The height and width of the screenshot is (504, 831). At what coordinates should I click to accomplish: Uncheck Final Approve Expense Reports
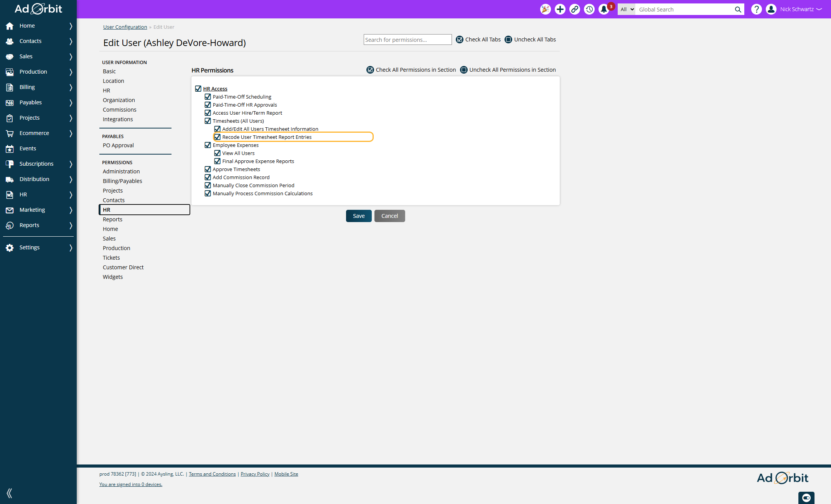217,161
